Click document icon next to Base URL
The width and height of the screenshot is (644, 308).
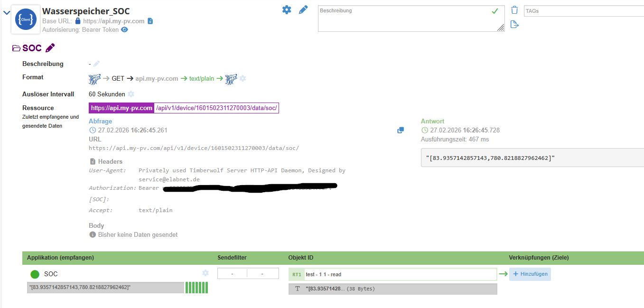click(x=150, y=21)
